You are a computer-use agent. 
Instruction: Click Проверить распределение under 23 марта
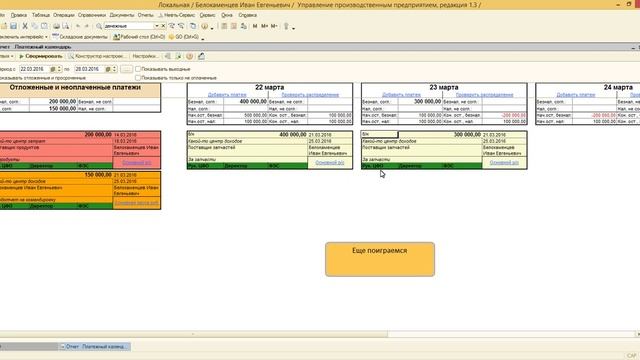(x=484, y=95)
